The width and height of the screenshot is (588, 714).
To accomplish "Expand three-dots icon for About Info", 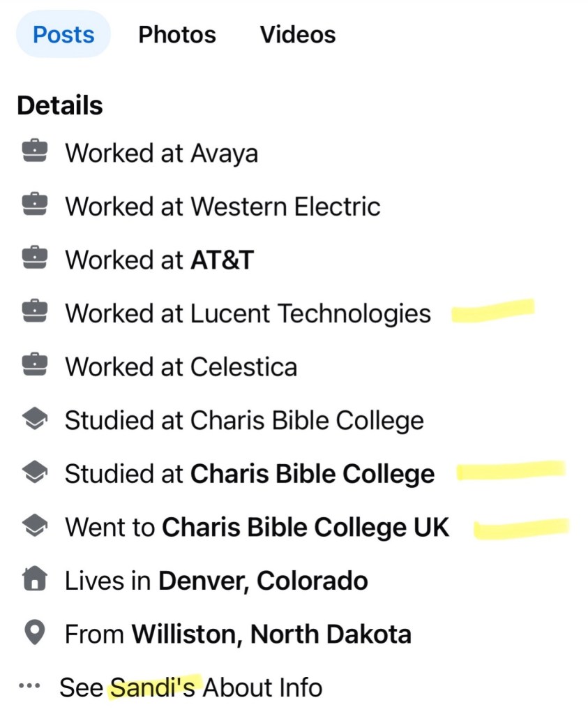I will (29, 687).
